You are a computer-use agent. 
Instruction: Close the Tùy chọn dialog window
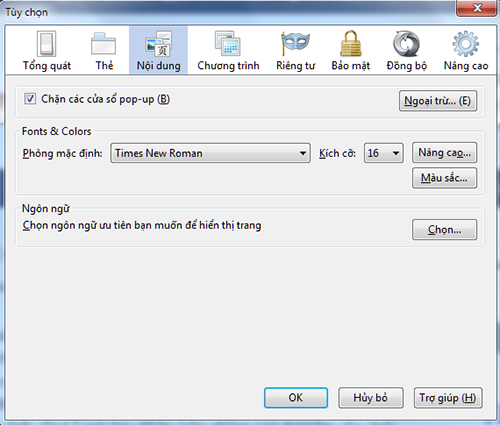[477, 8]
